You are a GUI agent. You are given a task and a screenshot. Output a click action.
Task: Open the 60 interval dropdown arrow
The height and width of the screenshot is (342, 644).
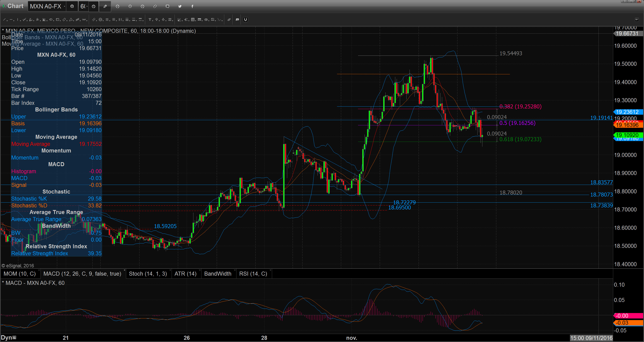pyautogui.click(x=87, y=6)
